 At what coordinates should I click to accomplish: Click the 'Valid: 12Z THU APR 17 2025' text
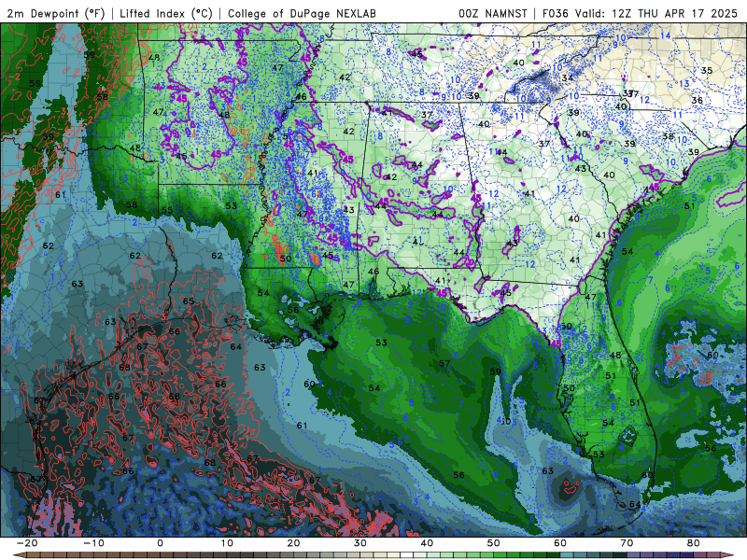[656, 13]
